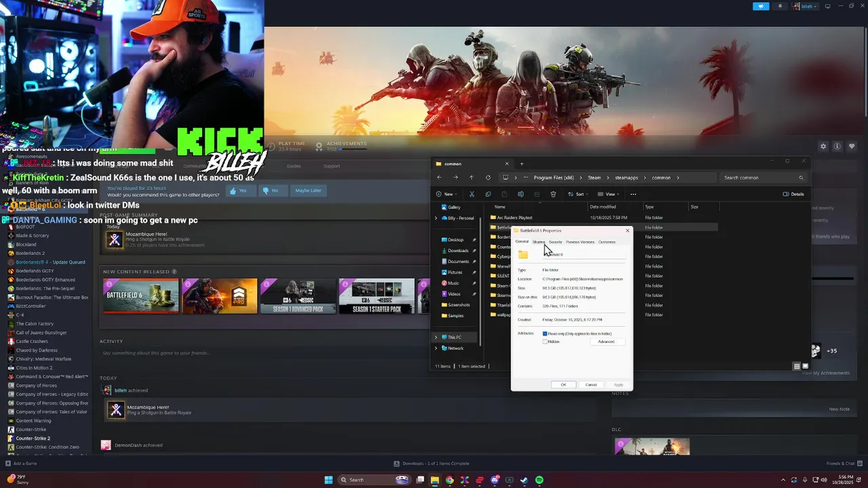Select Counter-Strike 2 in Steam library list
868x488 pixels.
pos(33,439)
